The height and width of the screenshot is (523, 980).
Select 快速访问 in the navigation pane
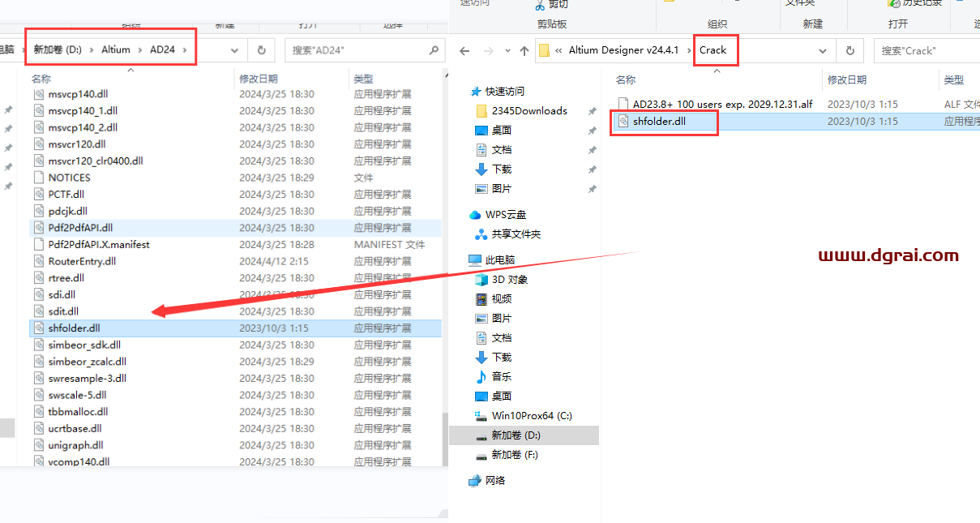pos(505,91)
